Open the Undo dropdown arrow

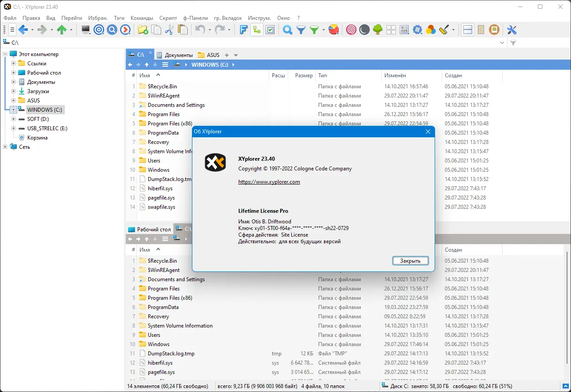pos(210,30)
